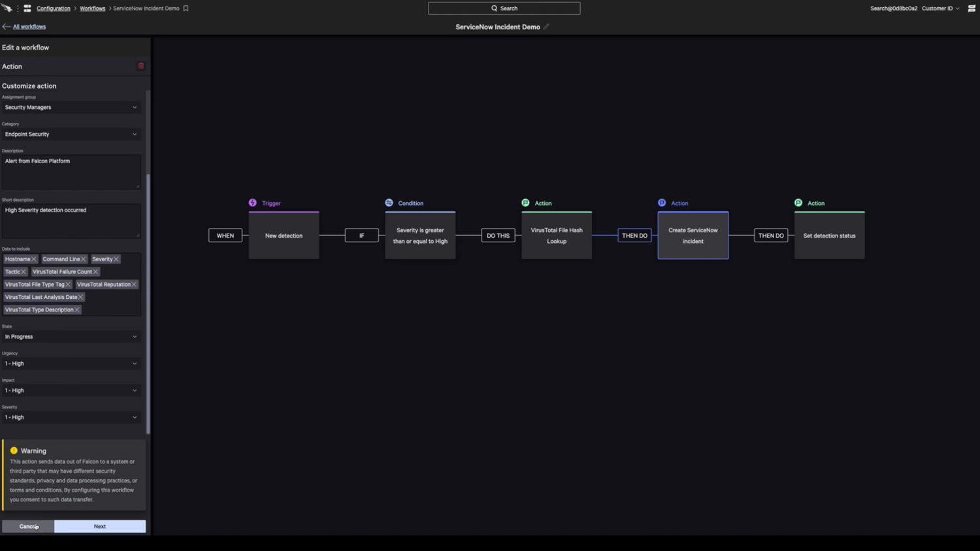Edit the workflow name with pencil icon
The height and width of the screenshot is (551, 980).
[x=546, y=27]
